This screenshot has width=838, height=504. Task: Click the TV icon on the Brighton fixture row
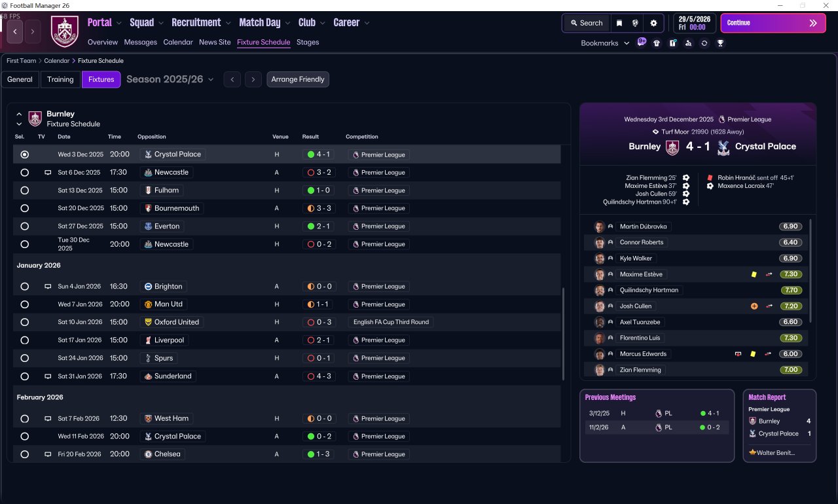(48, 287)
